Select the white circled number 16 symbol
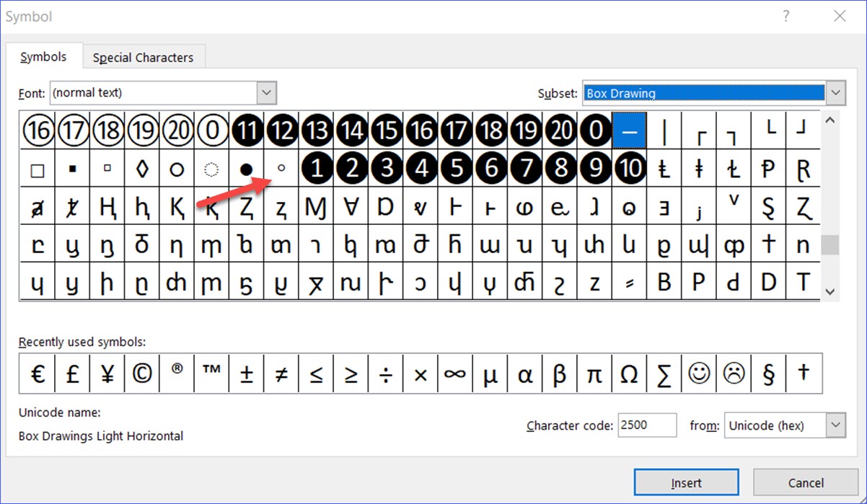This screenshot has width=867, height=504. pyautogui.click(x=38, y=131)
